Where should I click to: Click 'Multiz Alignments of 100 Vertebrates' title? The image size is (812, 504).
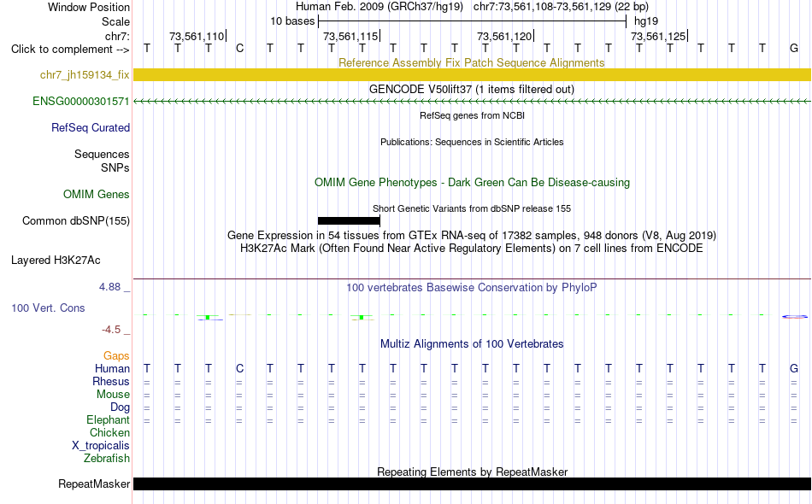(x=472, y=343)
